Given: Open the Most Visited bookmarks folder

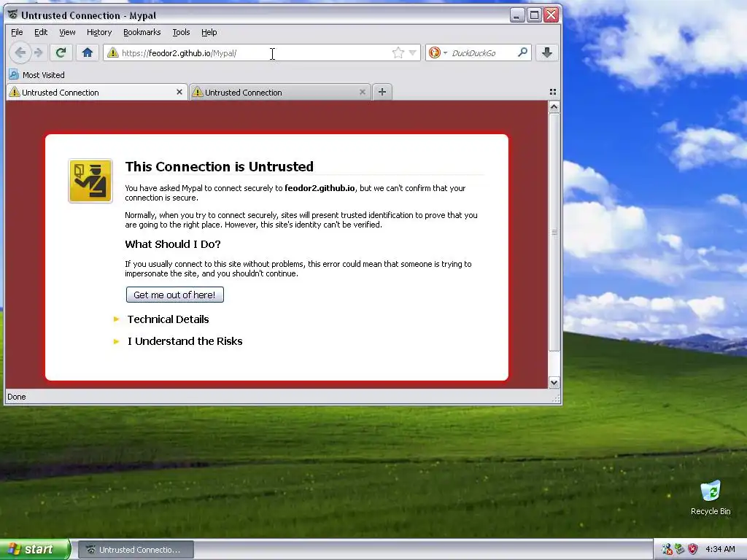Looking at the screenshot, I should pos(36,75).
